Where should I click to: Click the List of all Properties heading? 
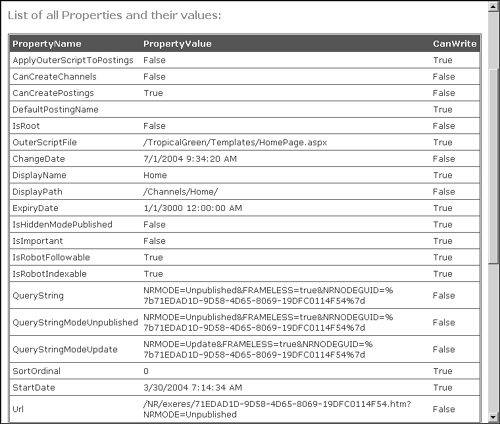tap(114, 15)
